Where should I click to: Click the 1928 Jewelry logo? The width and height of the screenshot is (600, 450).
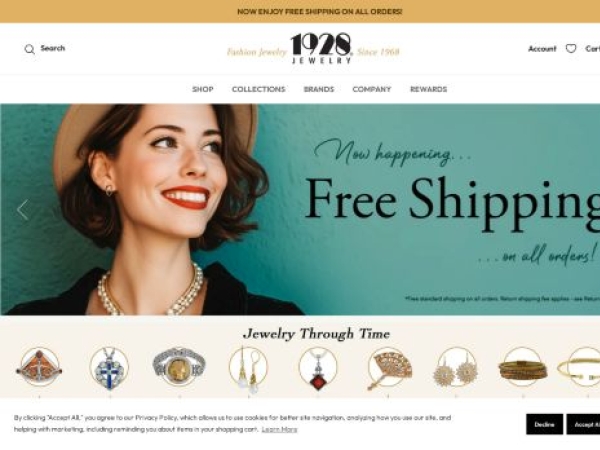(x=320, y=49)
